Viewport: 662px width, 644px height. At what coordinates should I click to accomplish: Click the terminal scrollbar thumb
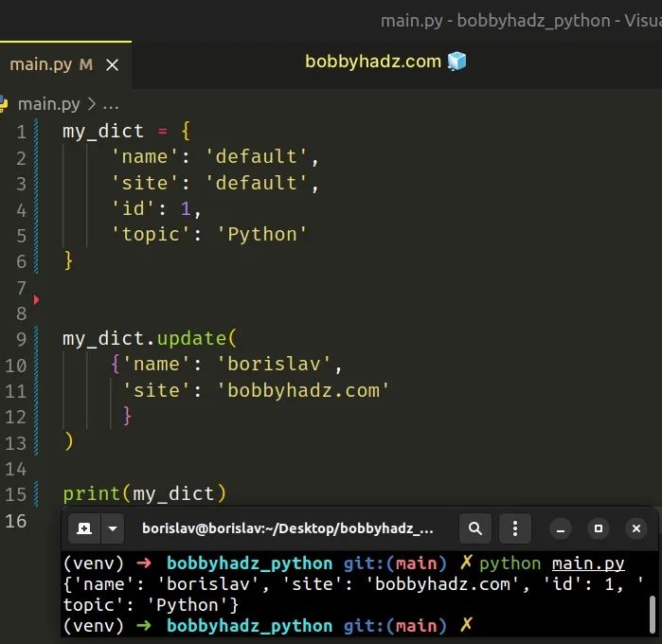[x=653, y=615]
